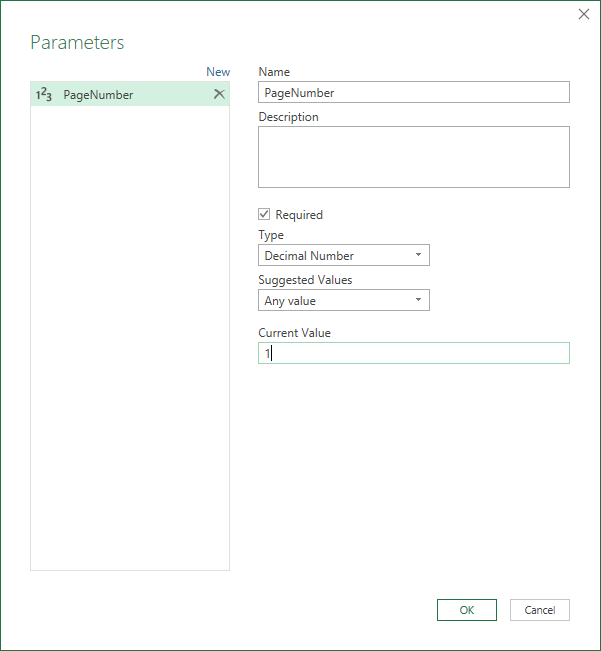The width and height of the screenshot is (601, 651).
Task: Click the Description label
Action: (x=288, y=117)
